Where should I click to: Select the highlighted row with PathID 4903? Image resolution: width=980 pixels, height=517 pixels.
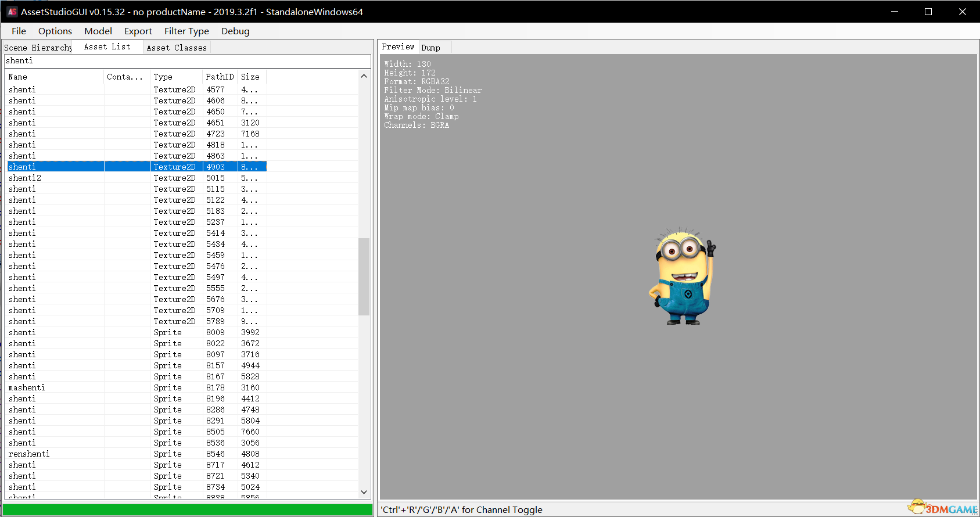coord(137,167)
